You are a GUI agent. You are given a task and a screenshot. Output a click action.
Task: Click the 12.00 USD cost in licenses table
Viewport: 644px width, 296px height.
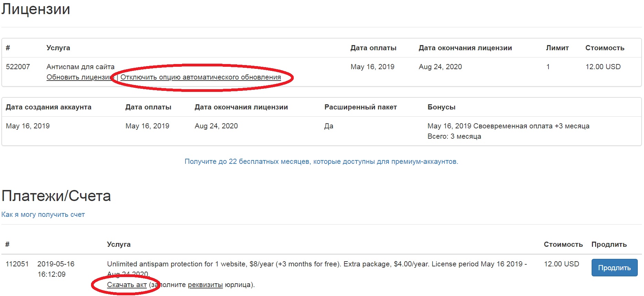pos(603,67)
